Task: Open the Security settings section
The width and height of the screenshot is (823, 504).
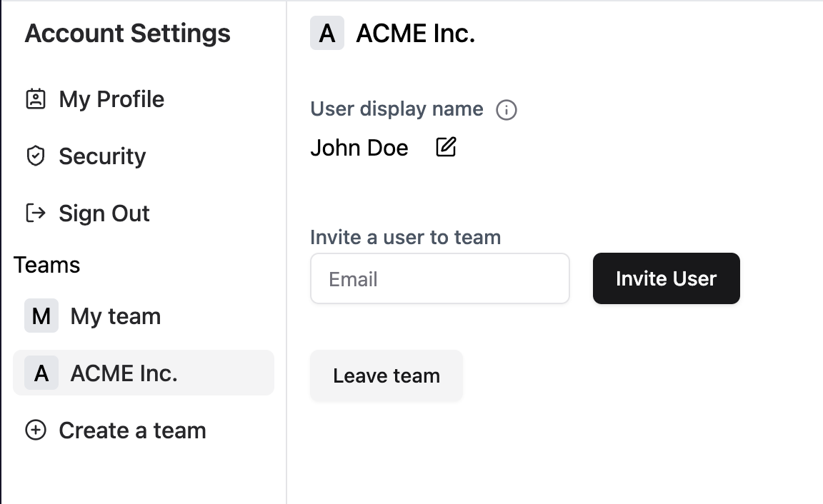Action: [x=102, y=156]
